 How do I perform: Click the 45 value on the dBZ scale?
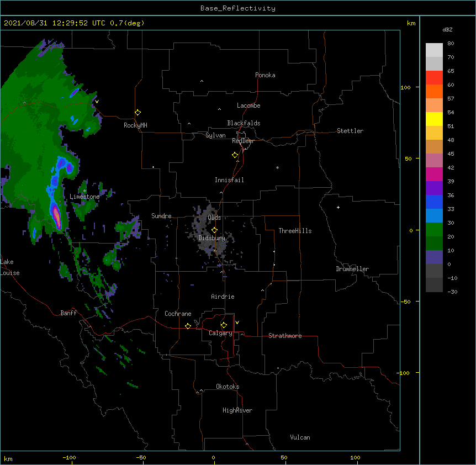click(x=451, y=154)
